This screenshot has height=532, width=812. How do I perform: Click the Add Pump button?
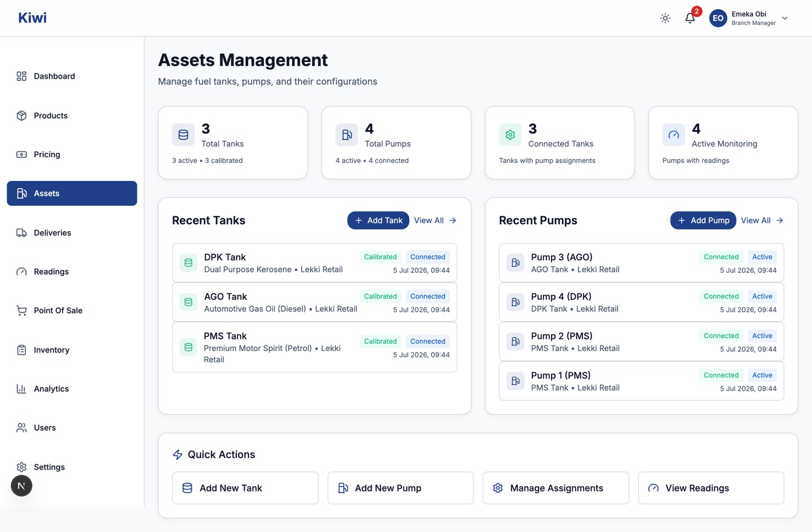coord(703,220)
